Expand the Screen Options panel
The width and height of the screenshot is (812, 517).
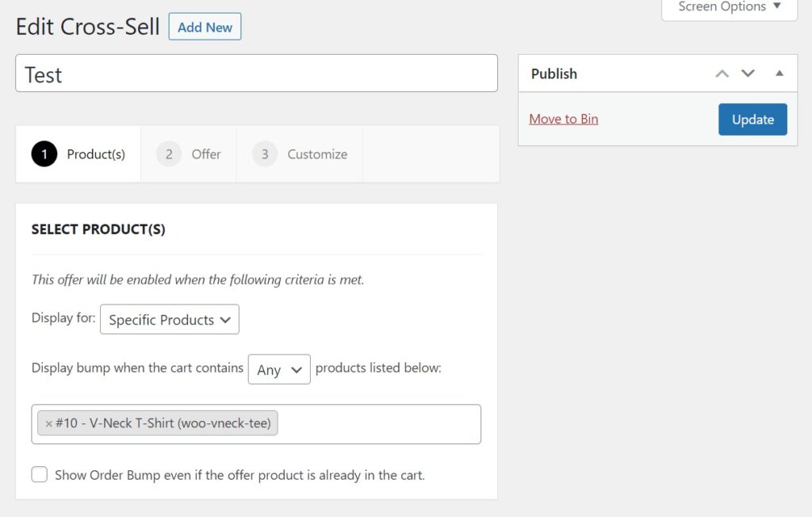tap(728, 6)
